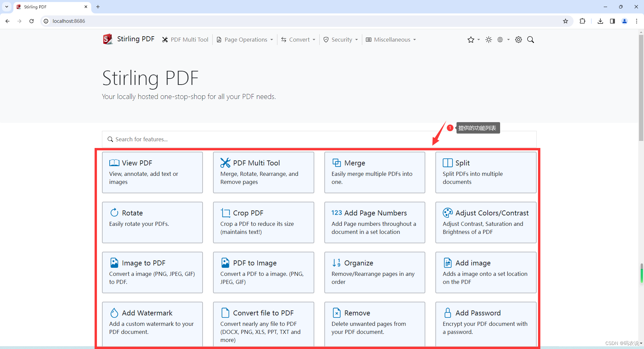Click the Remove card's file-x icon
Screen dimensions: 644x349
click(x=337, y=313)
